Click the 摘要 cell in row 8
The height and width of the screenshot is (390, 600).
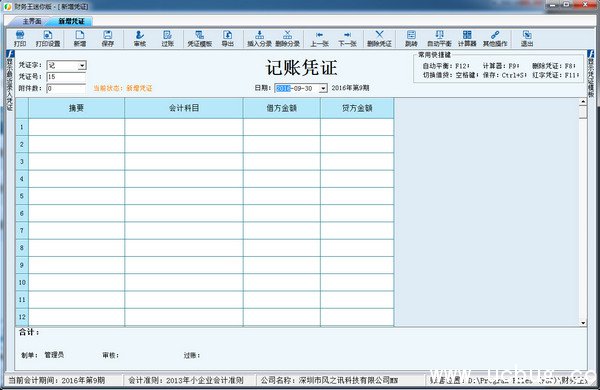point(77,248)
